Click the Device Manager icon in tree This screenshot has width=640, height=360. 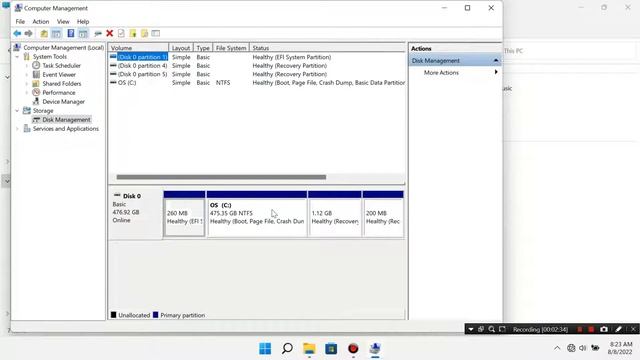click(x=36, y=101)
